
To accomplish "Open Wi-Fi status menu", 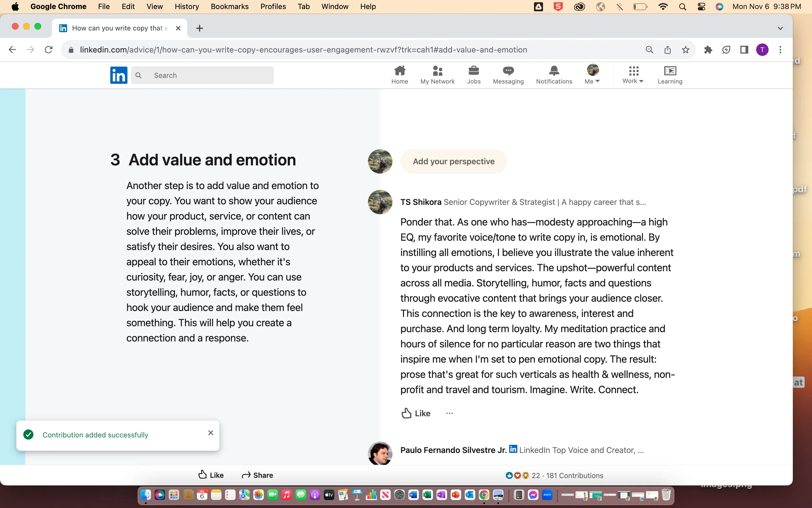I will [x=663, y=7].
